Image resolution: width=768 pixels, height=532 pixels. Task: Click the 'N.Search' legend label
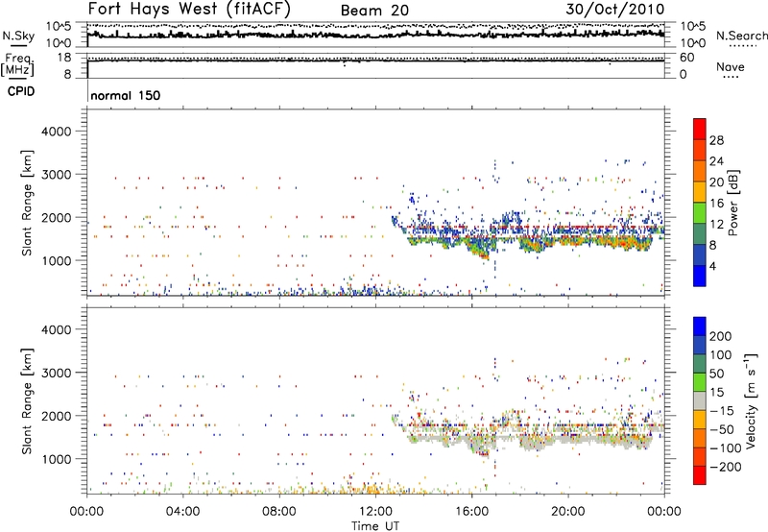[x=741, y=36]
